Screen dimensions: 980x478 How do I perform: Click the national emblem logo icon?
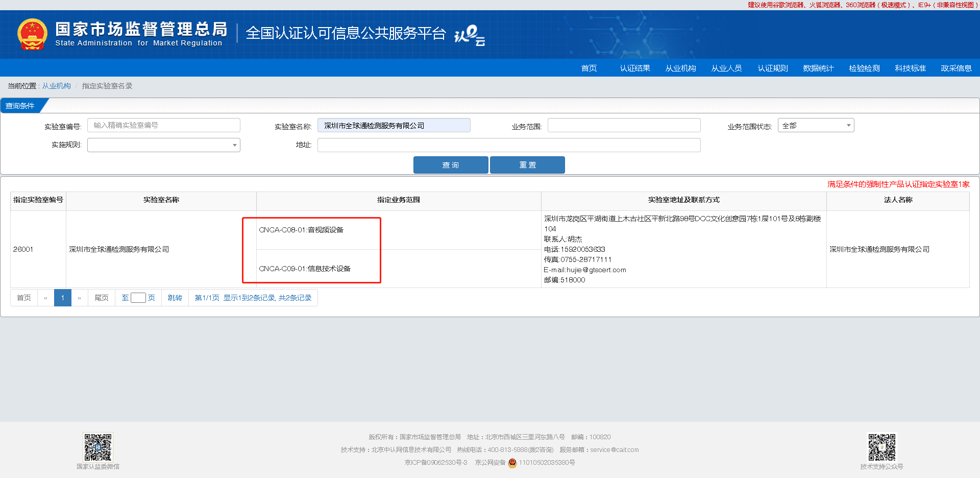pyautogui.click(x=32, y=34)
